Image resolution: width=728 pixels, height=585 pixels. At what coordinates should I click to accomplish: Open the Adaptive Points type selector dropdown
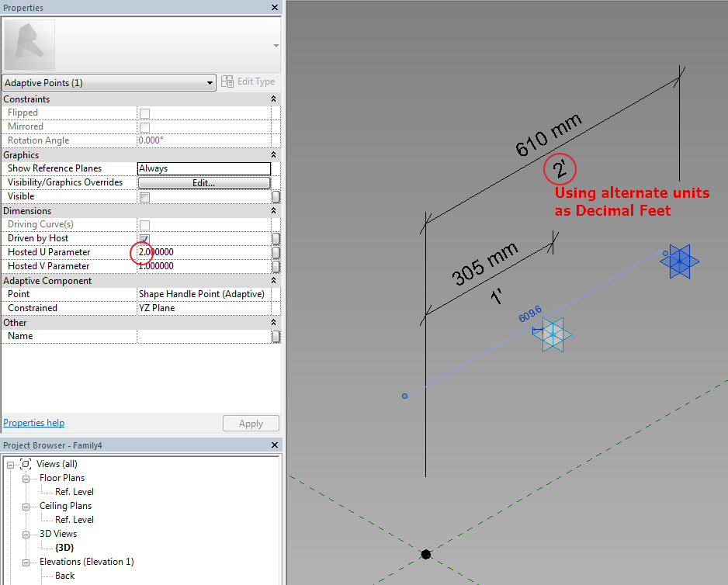pos(209,82)
